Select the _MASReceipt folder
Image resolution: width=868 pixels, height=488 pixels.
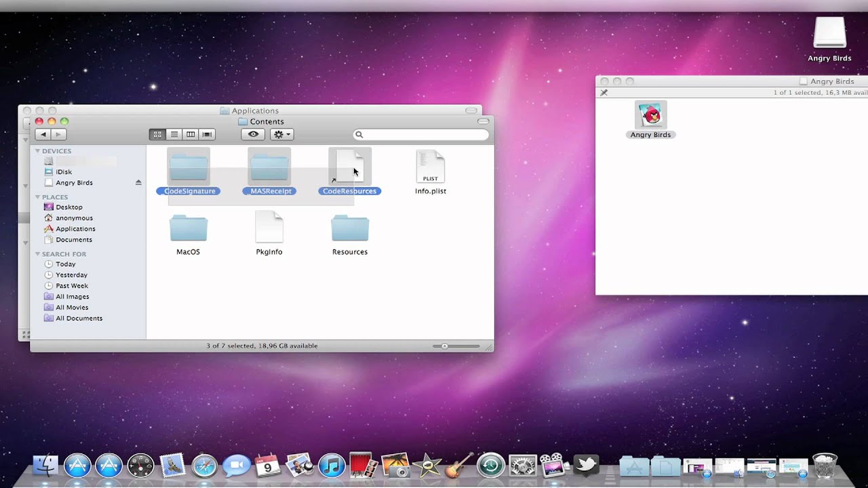click(269, 172)
